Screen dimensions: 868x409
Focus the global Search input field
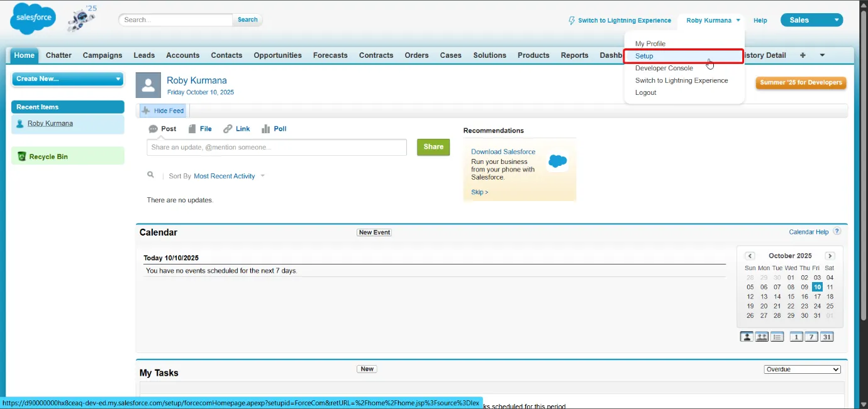pos(176,20)
